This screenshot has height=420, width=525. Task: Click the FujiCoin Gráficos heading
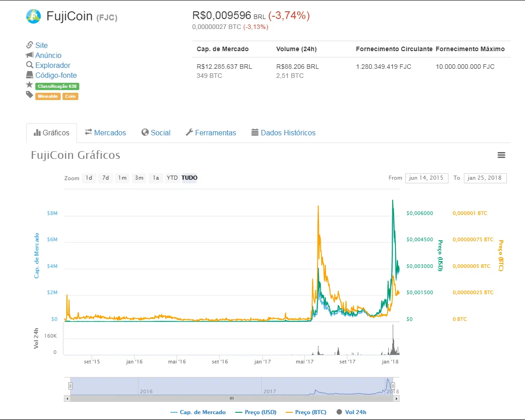[76, 155]
